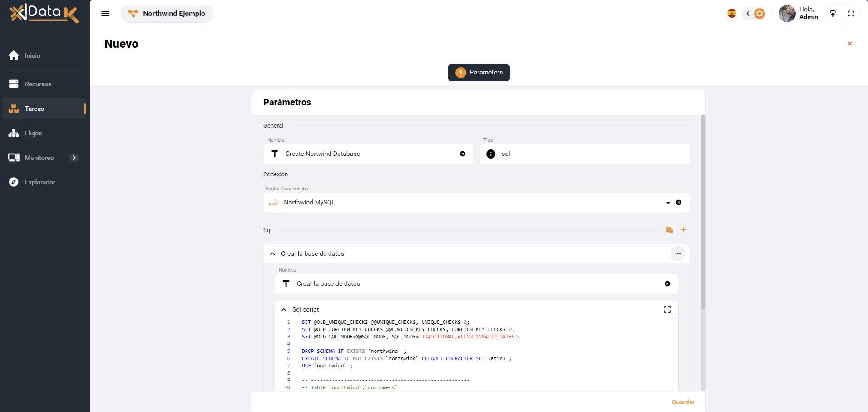
Task: Open the three-dots menu for Crear la base de datos
Action: 677,253
